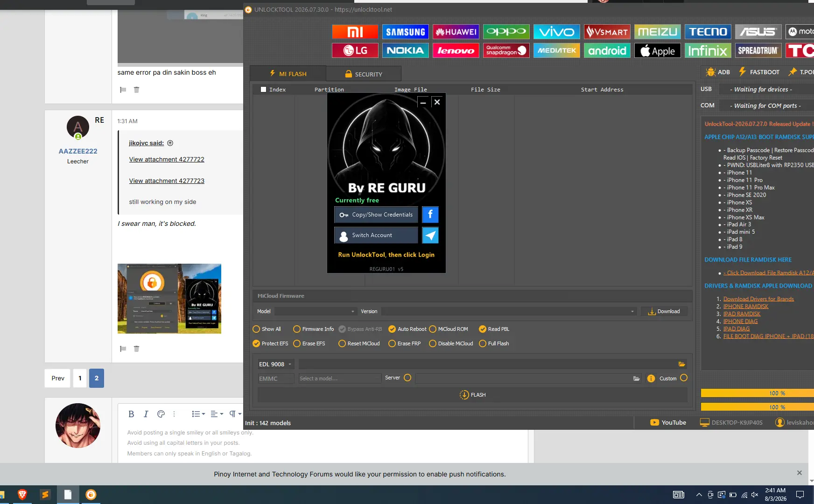Enable the Show All option
The height and width of the screenshot is (504, 814).
tap(267, 329)
